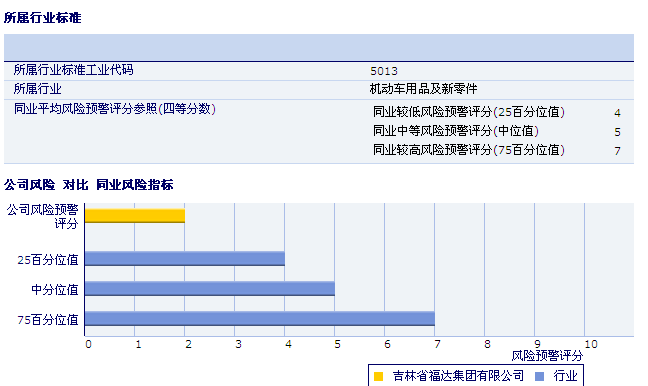Click the 所属行业标准 section heading
The image size is (648, 386).
(43, 18)
